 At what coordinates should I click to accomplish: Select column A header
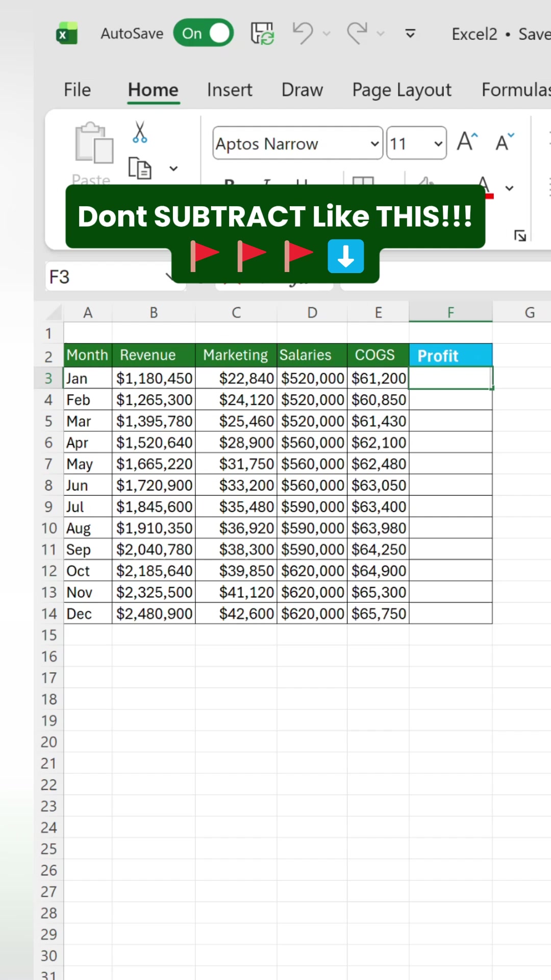pyautogui.click(x=88, y=312)
